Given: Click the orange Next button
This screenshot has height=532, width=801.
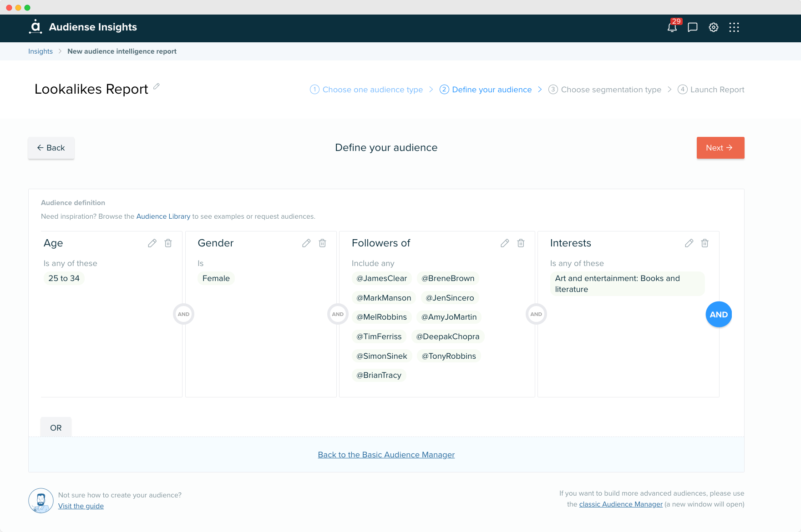Looking at the screenshot, I should click(720, 148).
